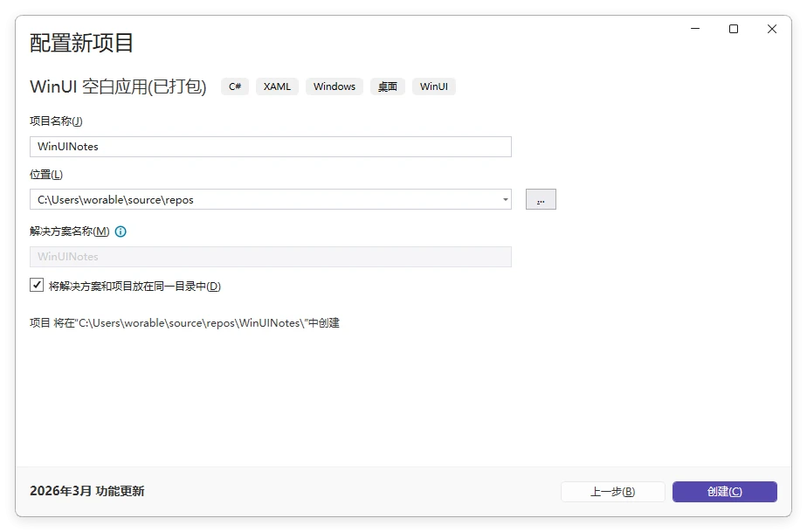Click the 项目名称(J) label
This screenshot has width=807, height=532.
click(56, 121)
